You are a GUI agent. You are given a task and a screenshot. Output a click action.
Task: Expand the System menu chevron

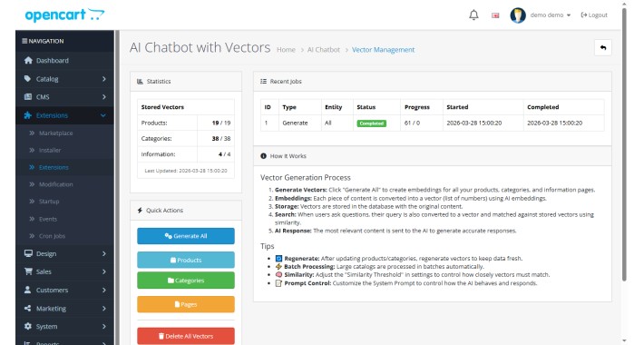coord(104,326)
